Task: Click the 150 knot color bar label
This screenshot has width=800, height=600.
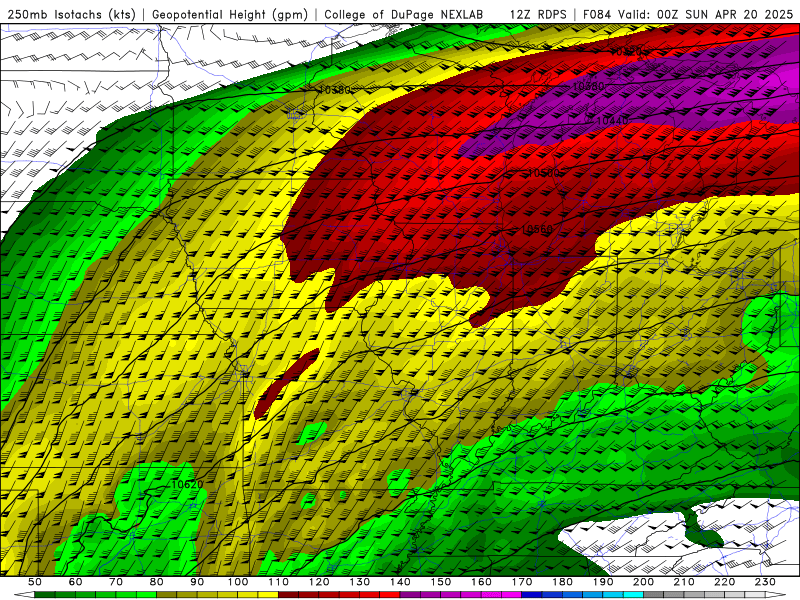Action: coord(441,582)
